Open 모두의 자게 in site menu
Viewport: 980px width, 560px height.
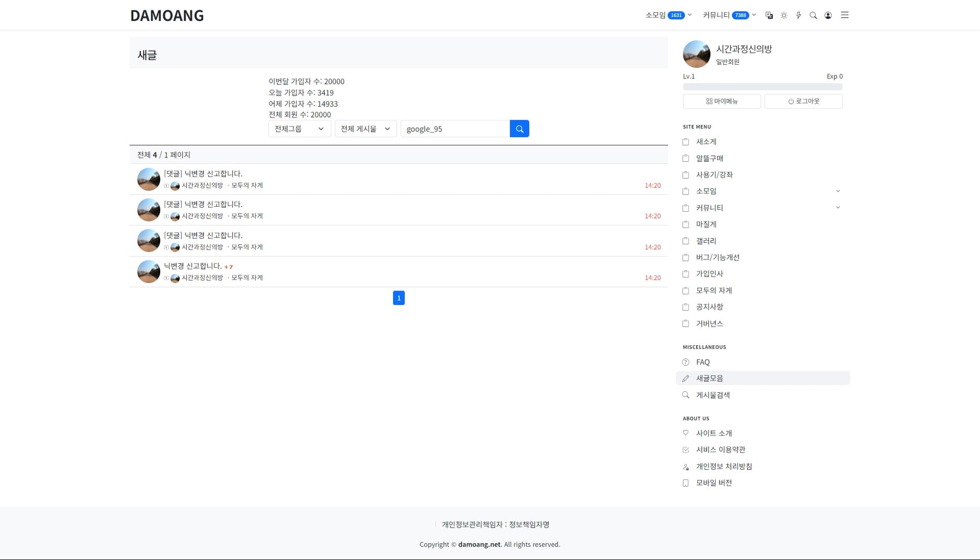point(714,291)
